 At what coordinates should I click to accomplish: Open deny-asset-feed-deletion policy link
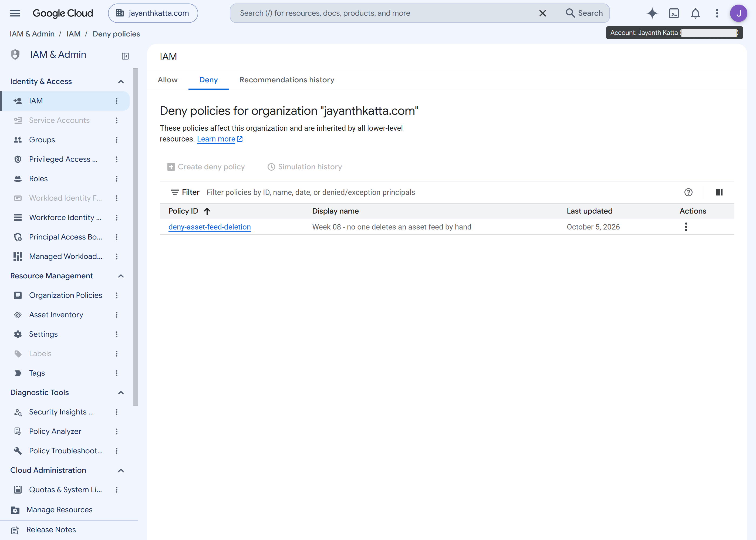[210, 227]
